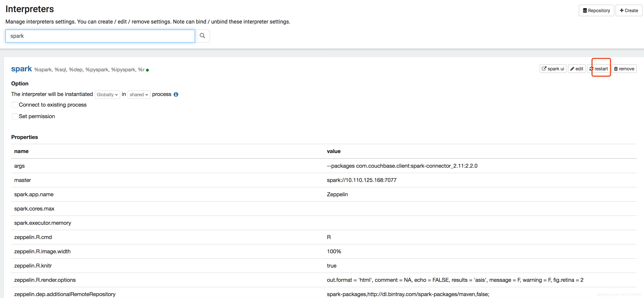Click the blue info icon after process
Viewport: 644px width, 298px height.
(176, 94)
